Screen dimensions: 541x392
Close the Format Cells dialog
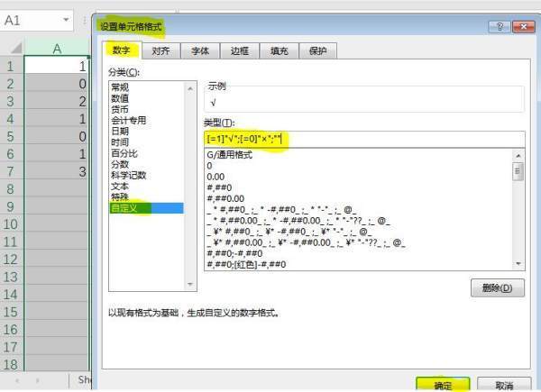523,26
